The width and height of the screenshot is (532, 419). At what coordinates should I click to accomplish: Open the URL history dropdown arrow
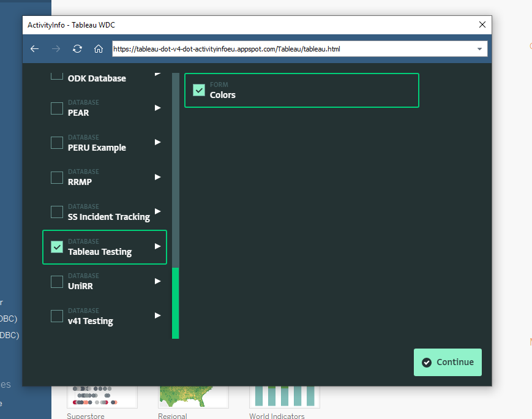click(x=479, y=49)
